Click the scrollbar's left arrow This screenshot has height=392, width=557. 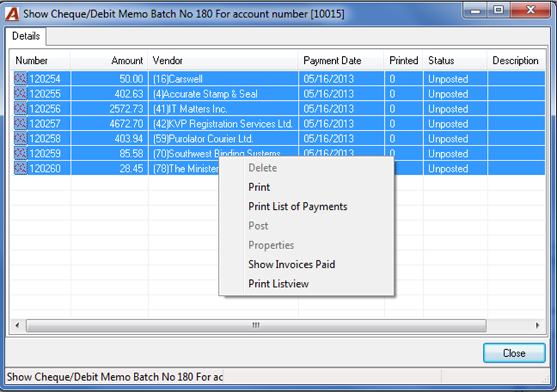pyautogui.click(x=17, y=325)
